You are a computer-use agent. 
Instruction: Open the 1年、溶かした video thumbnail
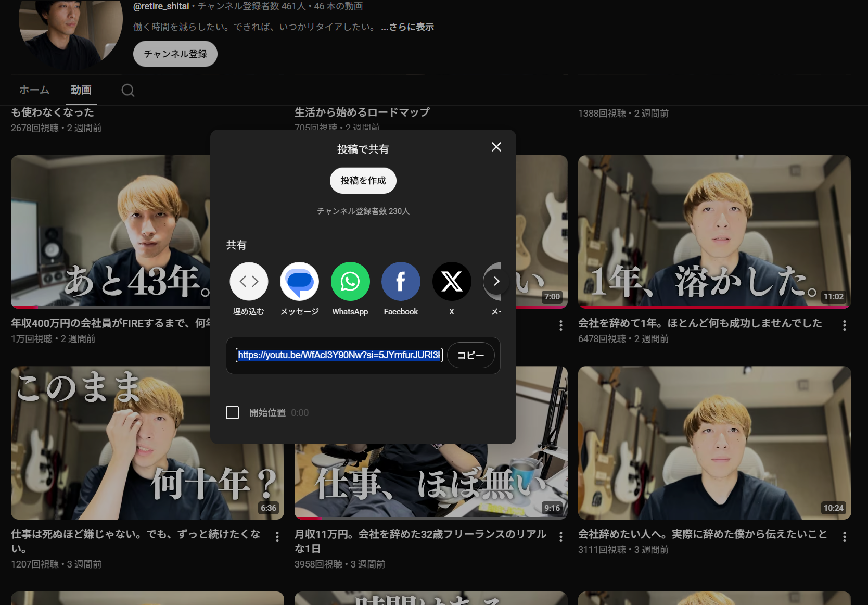[x=714, y=231]
